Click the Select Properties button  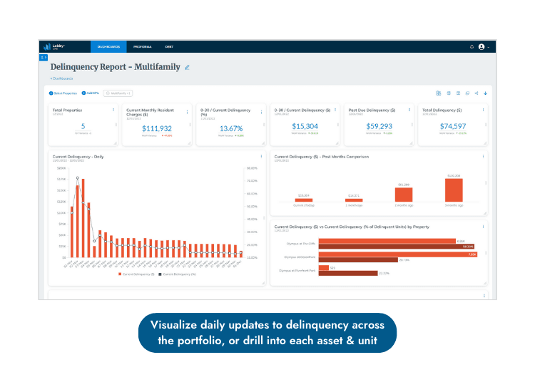pos(63,93)
